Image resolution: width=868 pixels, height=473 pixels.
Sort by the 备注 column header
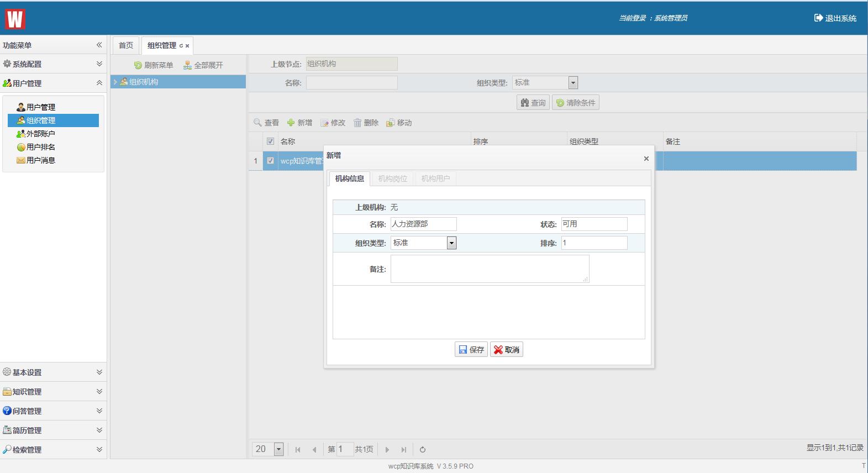click(x=760, y=141)
